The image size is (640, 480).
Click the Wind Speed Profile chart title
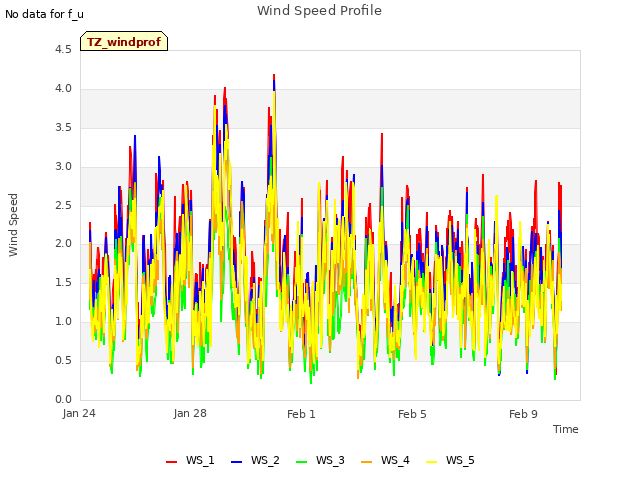(320, 11)
